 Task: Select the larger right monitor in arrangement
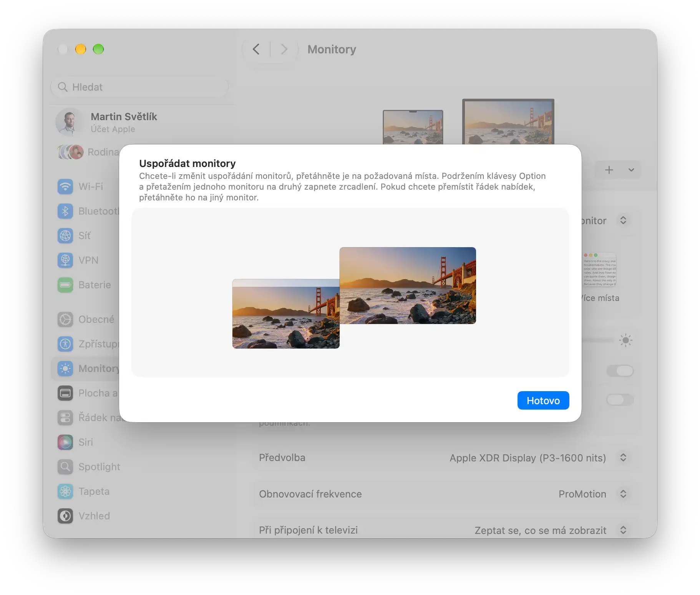pos(408,286)
